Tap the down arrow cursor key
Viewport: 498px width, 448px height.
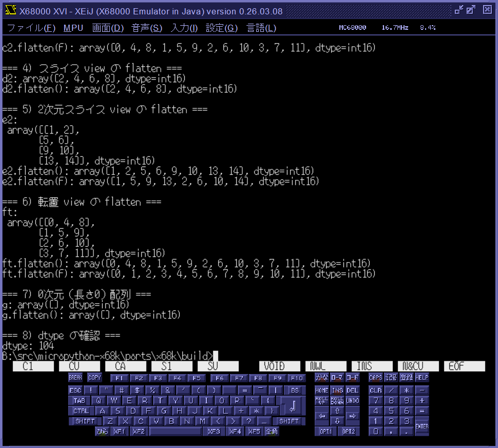pos(337,421)
